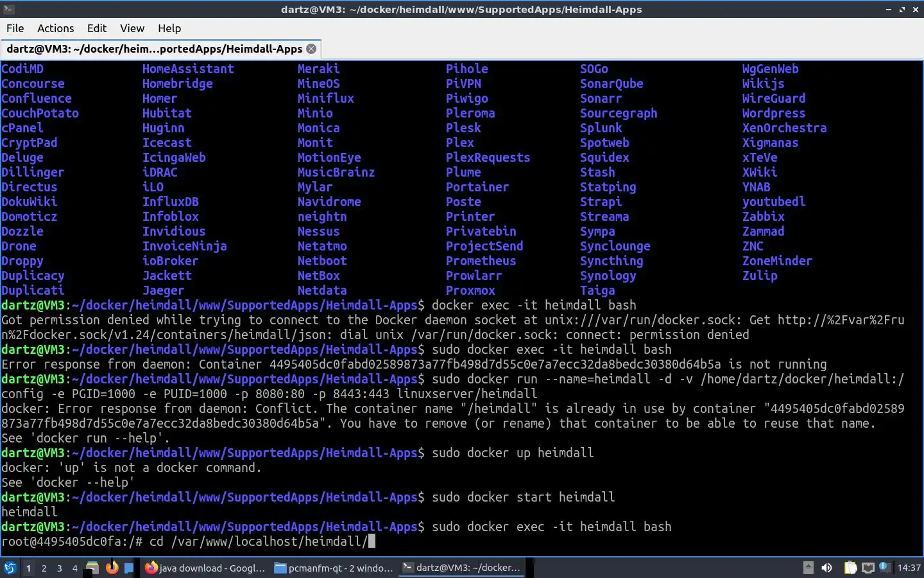Switch to virtual desktop 2

pos(44,568)
